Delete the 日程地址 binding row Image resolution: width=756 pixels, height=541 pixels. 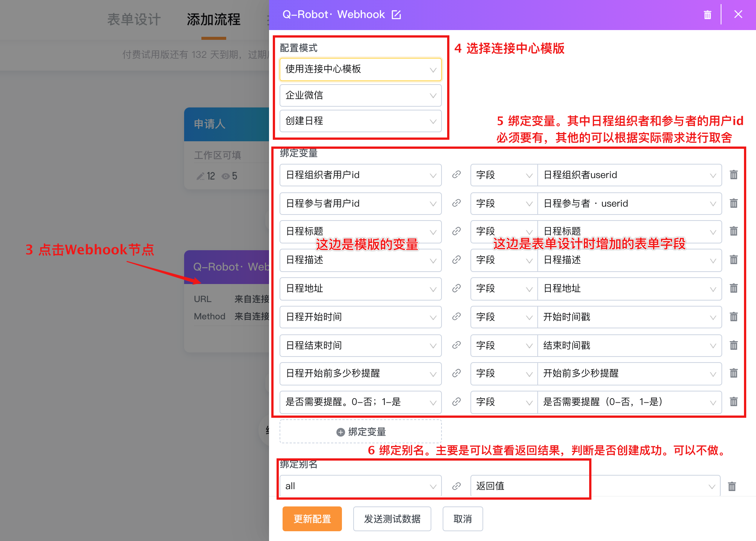(x=733, y=288)
